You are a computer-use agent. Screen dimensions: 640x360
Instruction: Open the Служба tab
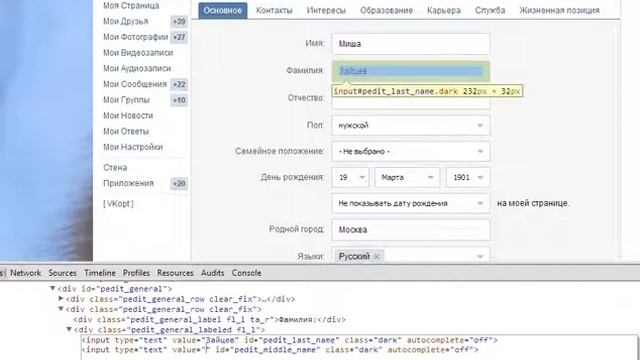click(x=490, y=11)
